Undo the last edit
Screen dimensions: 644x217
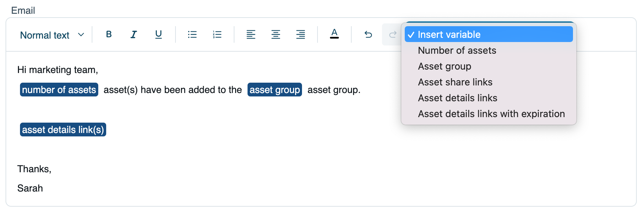pos(368,34)
